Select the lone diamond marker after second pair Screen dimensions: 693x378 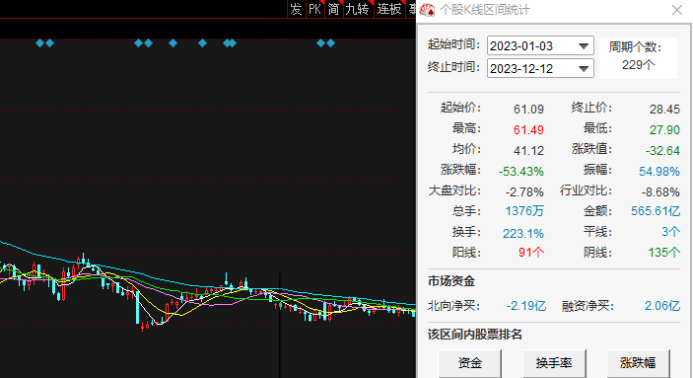point(173,43)
